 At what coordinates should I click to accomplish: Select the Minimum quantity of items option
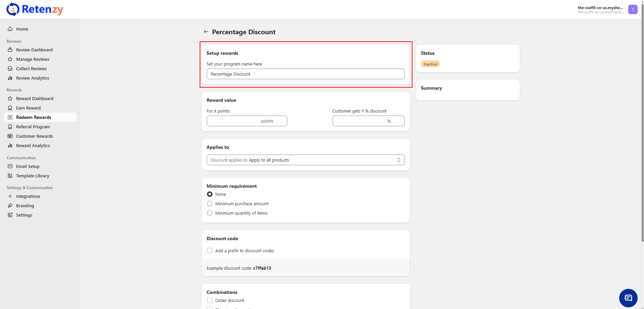click(x=210, y=213)
